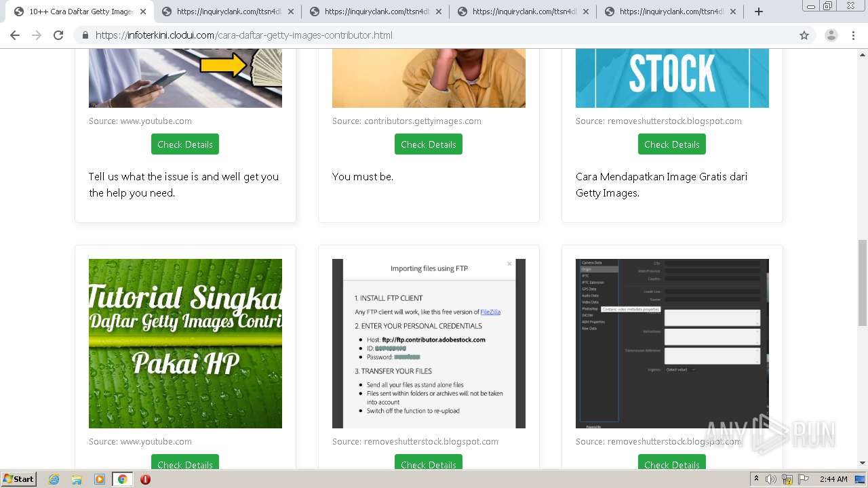
Task: Open the blue STOCK image thumbnail
Action: click(x=672, y=78)
